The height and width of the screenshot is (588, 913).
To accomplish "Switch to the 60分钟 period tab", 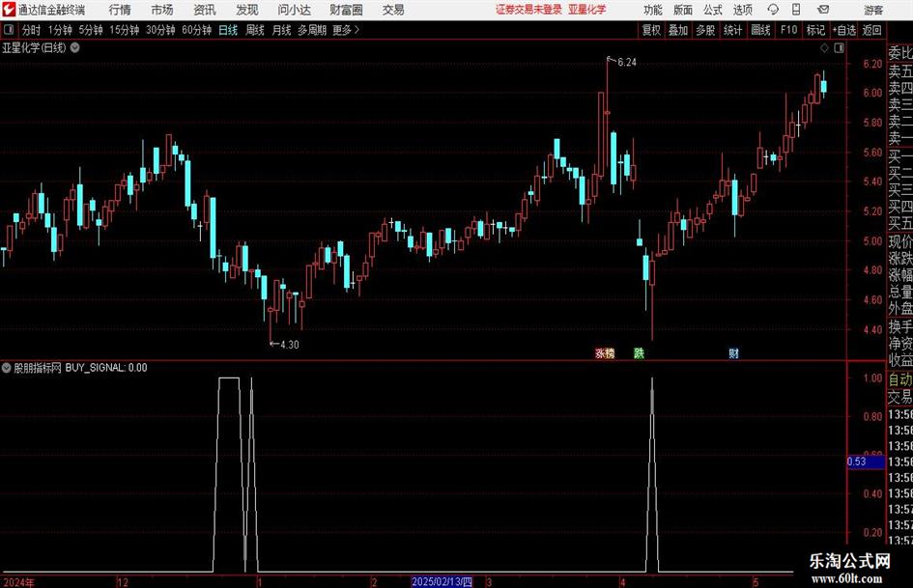I will [197, 30].
